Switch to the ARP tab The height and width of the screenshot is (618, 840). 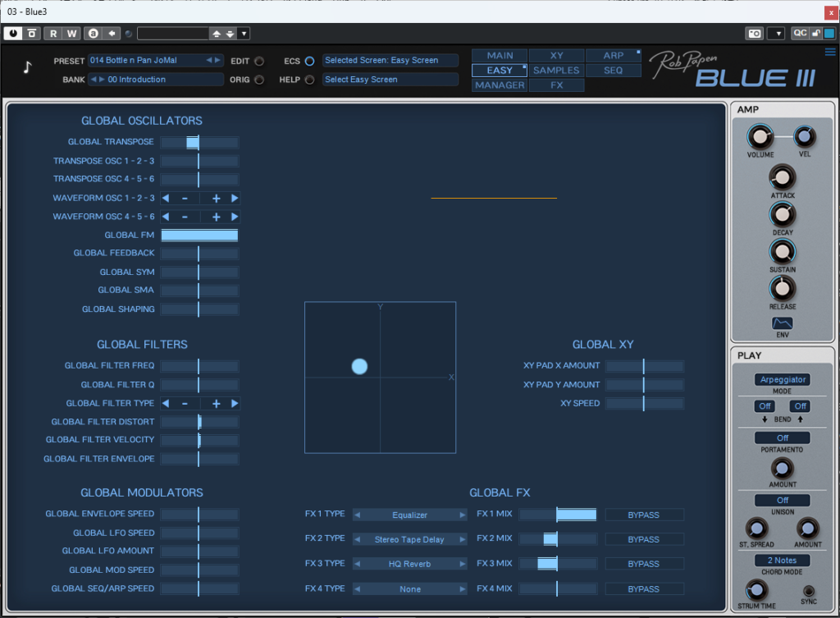613,56
